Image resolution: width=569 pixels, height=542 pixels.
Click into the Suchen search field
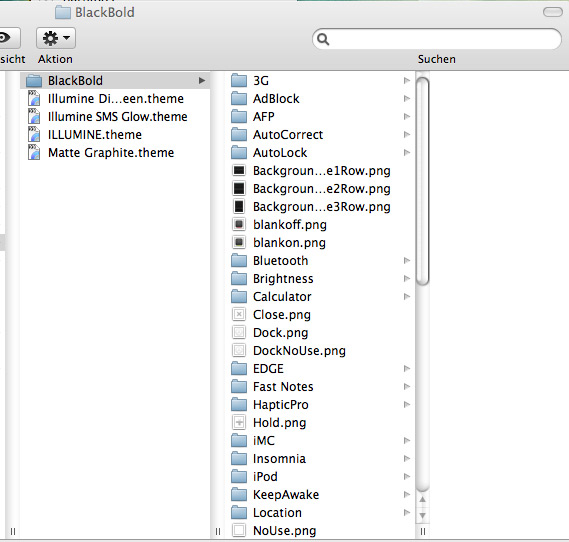click(x=437, y=39)
